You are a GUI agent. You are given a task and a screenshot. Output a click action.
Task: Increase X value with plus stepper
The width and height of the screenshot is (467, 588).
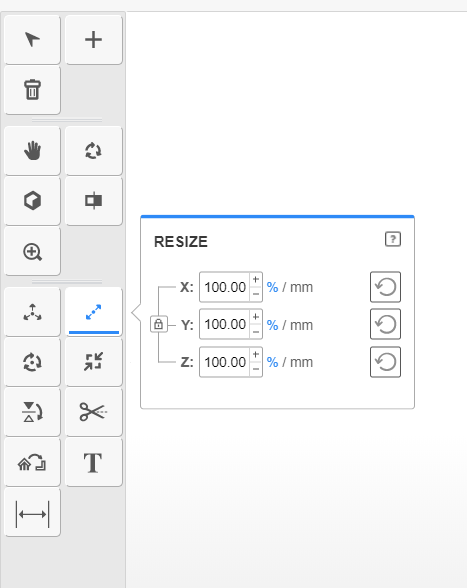pos(256,280)
